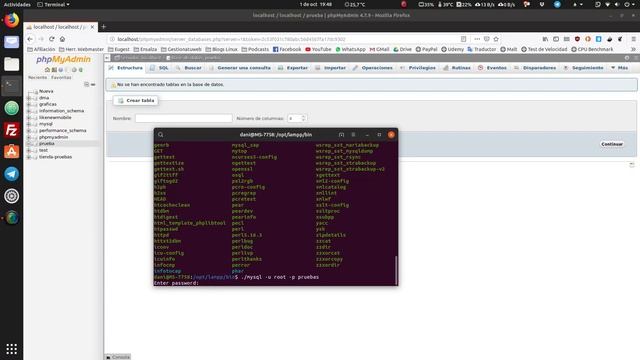
Task: Toggle reader view in the address bar
Action: (463, 39)
